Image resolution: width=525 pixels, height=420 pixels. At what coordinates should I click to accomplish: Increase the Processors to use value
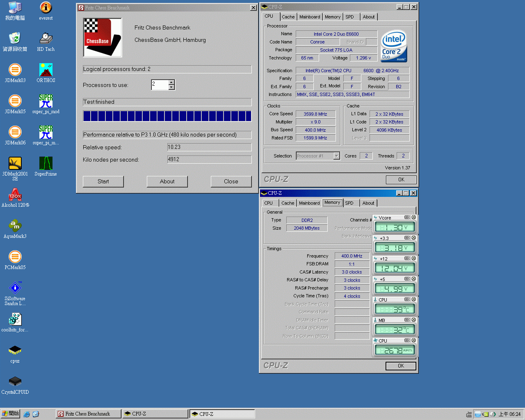(x=171, y=82)
